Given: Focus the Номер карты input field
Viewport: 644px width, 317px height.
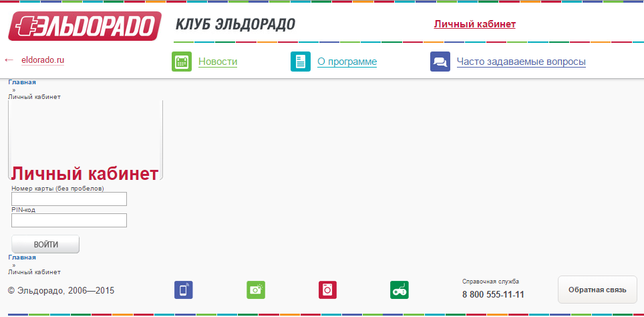Looking at the screenshot, I should click(69, 199).
